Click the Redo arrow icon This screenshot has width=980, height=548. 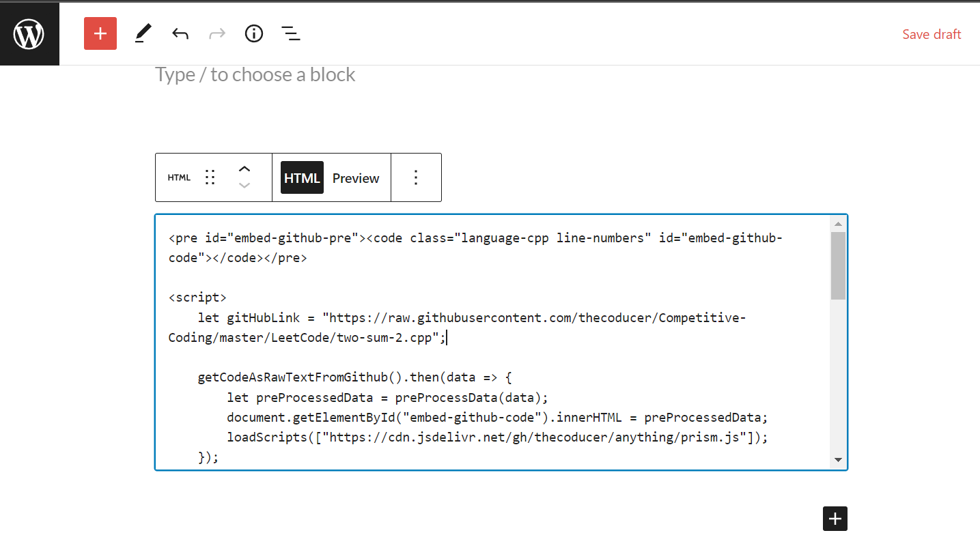[x=217, y=33]
